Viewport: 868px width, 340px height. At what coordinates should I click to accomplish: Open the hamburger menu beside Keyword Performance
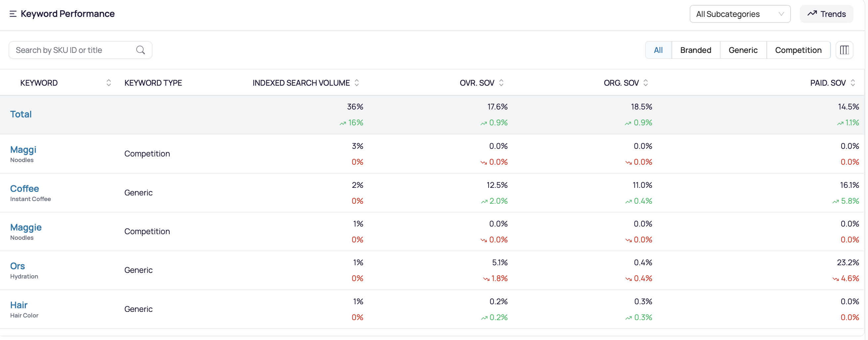(x=13, y=14)
